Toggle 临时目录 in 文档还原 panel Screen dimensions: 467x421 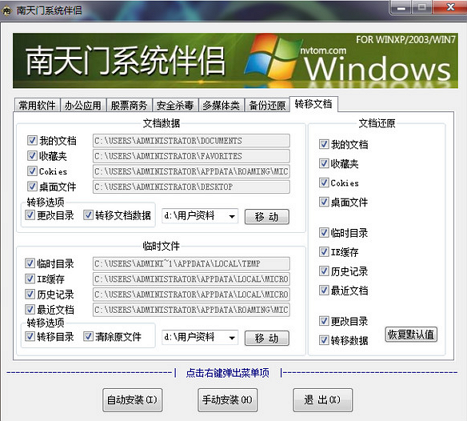tap(324, 232)
